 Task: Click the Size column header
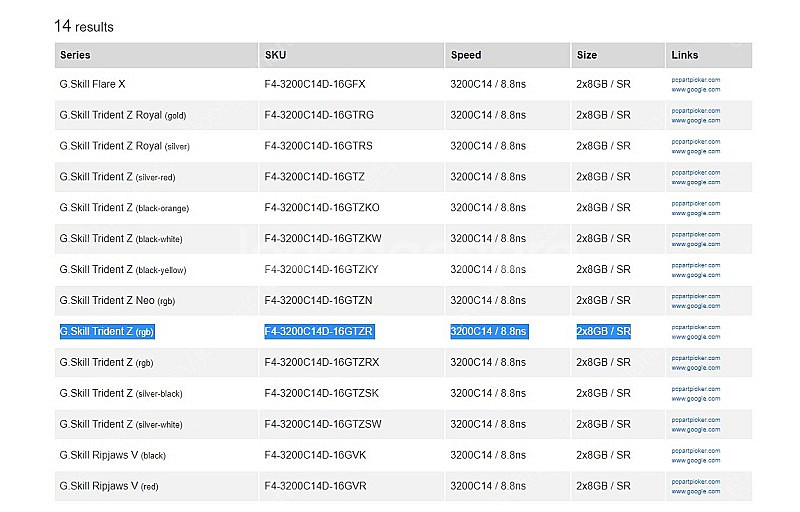tap(618, 55)
